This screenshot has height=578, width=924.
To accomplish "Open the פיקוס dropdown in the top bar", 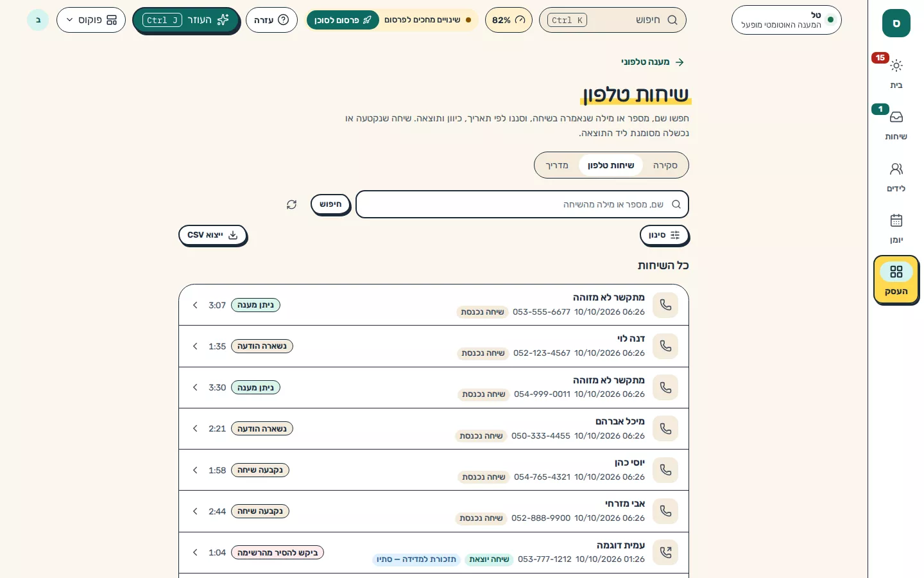I will 91,20.
